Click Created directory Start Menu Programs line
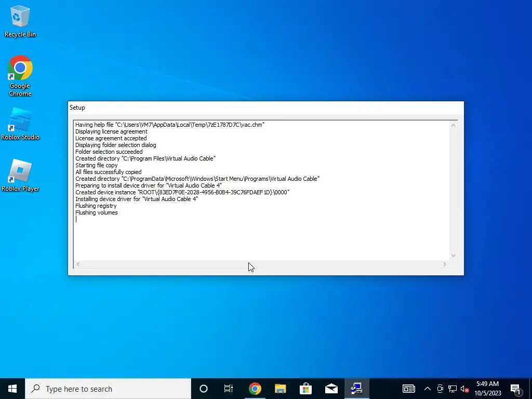Viewport: 532px width, 399px height. (x=197, y=179)
